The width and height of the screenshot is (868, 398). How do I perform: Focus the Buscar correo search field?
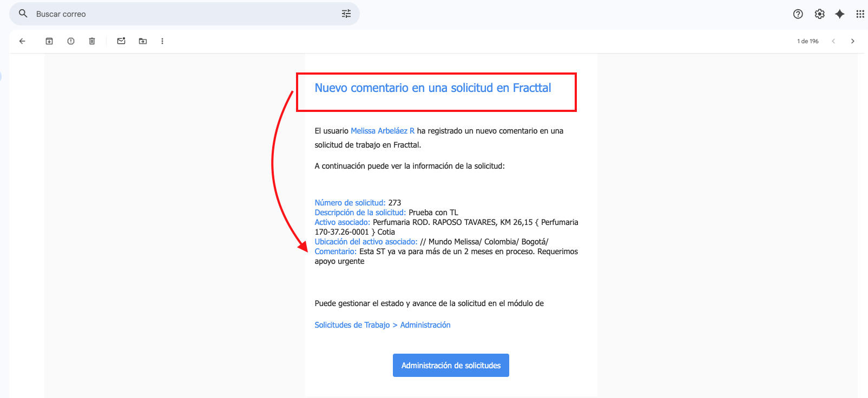point(184,14)
